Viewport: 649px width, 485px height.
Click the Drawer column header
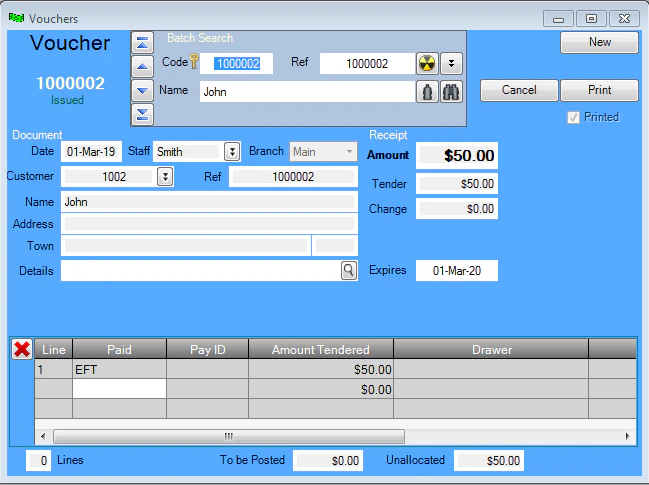click(x=491, y=350)
